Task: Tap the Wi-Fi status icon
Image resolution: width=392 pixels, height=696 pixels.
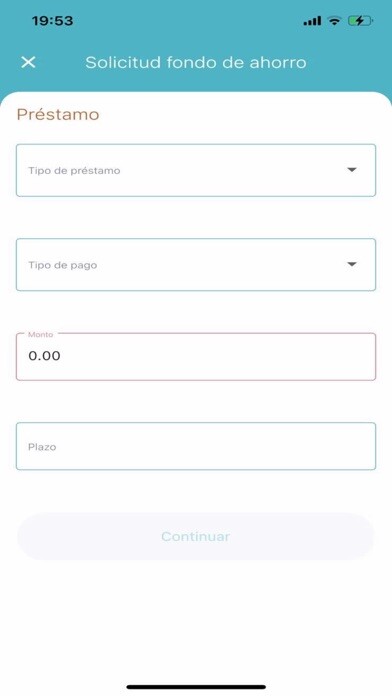Action: pyautogui.click(x=334, y=20)
